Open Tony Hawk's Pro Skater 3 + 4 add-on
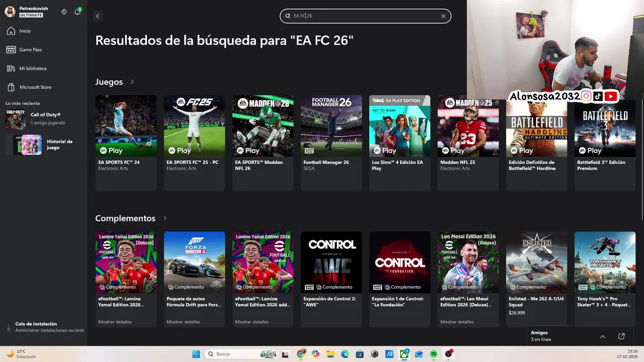Image resolution: width=644 pixels, height=362 pixels. [605, 279]
